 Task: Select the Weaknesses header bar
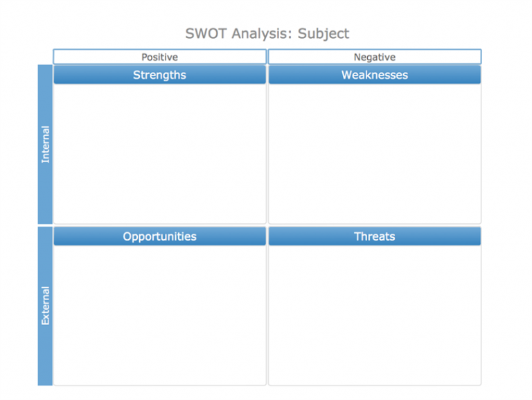pyautogui.click(x=375, y=75)
